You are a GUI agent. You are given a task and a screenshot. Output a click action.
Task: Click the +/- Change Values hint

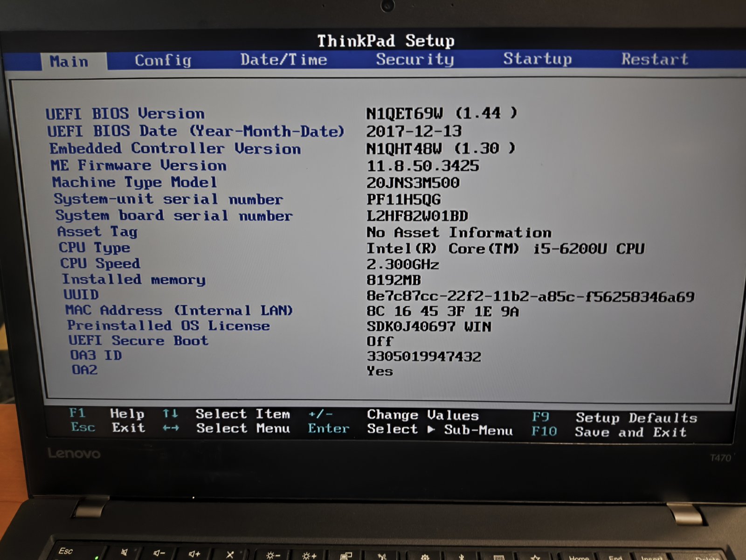click(394, 415)
